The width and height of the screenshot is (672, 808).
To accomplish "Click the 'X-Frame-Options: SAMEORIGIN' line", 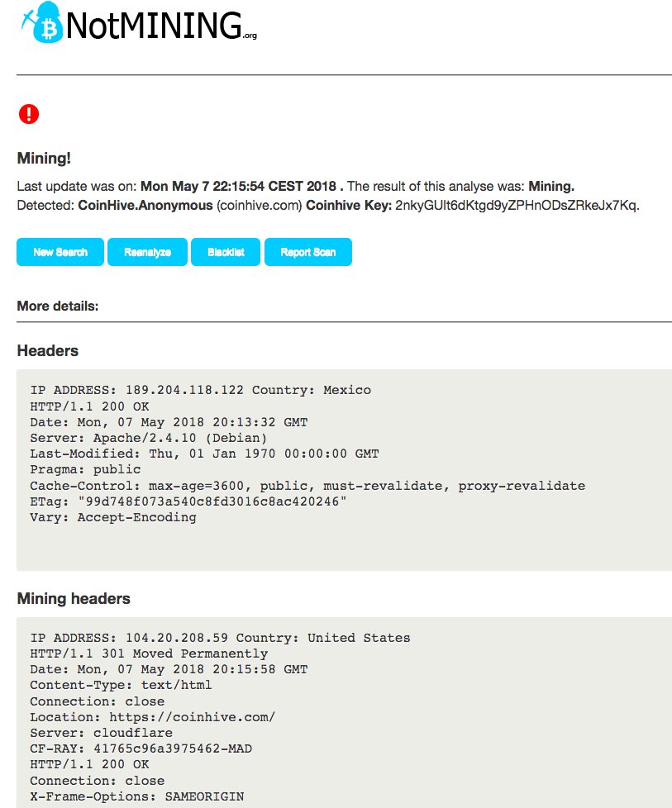I will point(136,796).
